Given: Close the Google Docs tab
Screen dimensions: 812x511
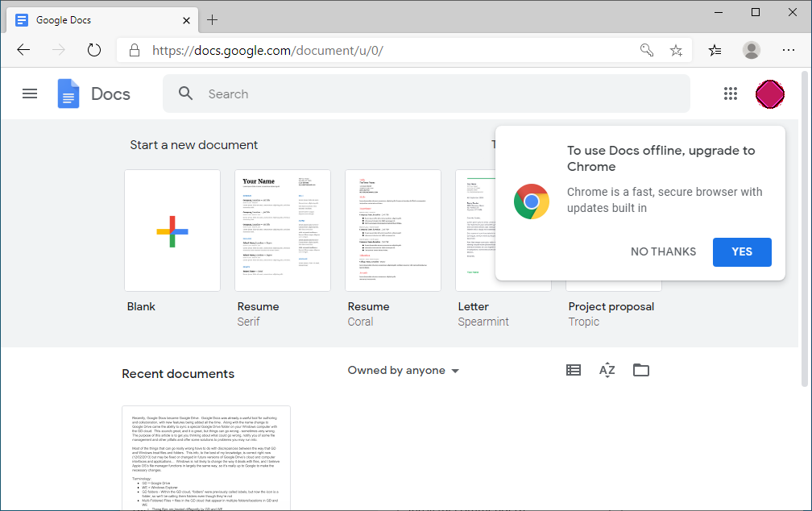Looking at the screenshot, I should [186, 20].
